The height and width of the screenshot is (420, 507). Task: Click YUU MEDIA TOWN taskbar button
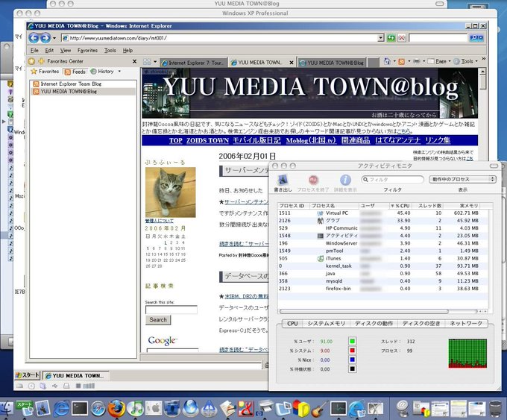coord(76,375)
